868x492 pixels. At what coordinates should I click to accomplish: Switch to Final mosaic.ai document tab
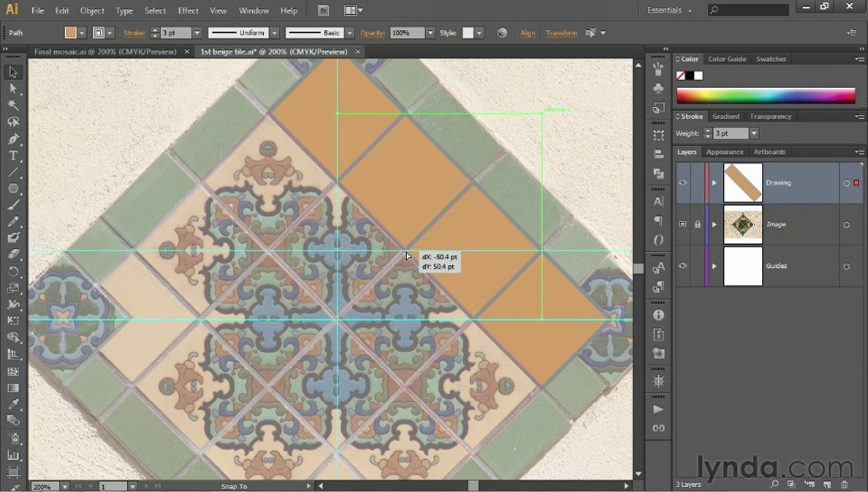pyautogui.click(x=105, y=51)
